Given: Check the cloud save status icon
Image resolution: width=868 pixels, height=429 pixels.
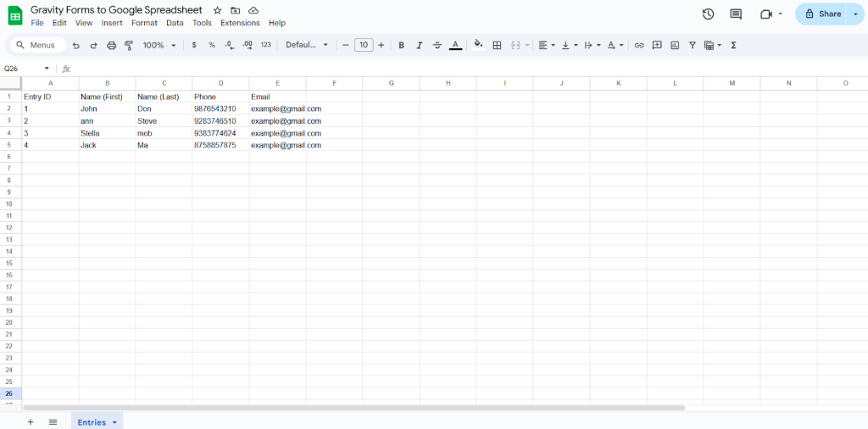Looking at the screenshot, I should pyautogui.click(x=253, y=10).
